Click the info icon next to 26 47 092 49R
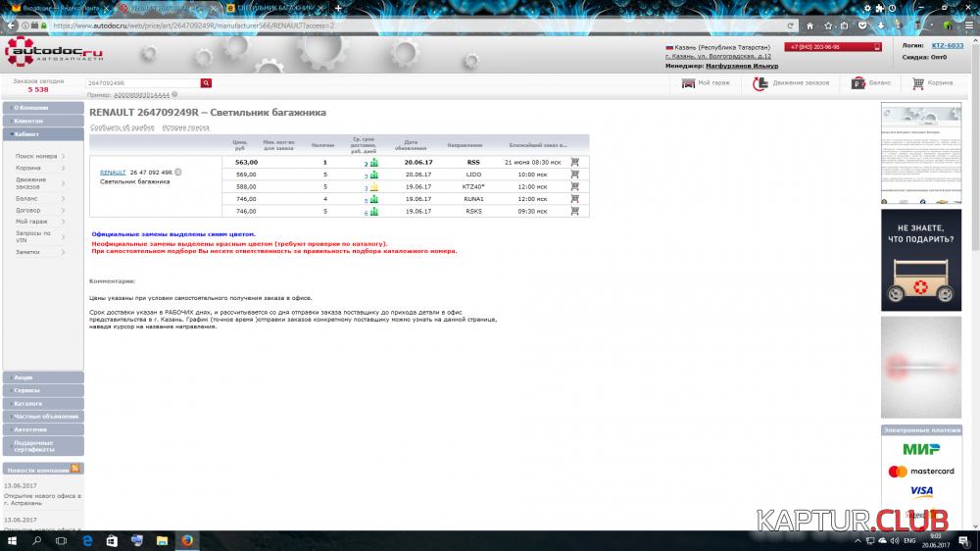The width and height of the screenshot is (980, 551). [178, 172]
